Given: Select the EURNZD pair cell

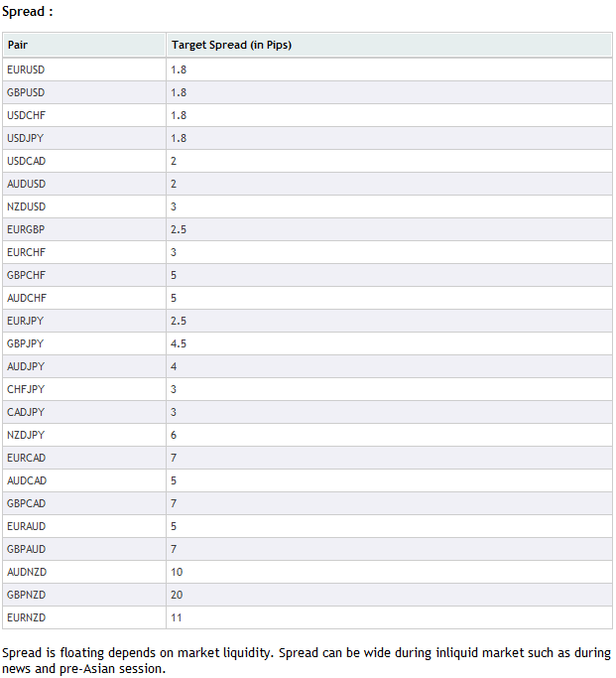Looking at the screenshot, I should pos(84,617).
